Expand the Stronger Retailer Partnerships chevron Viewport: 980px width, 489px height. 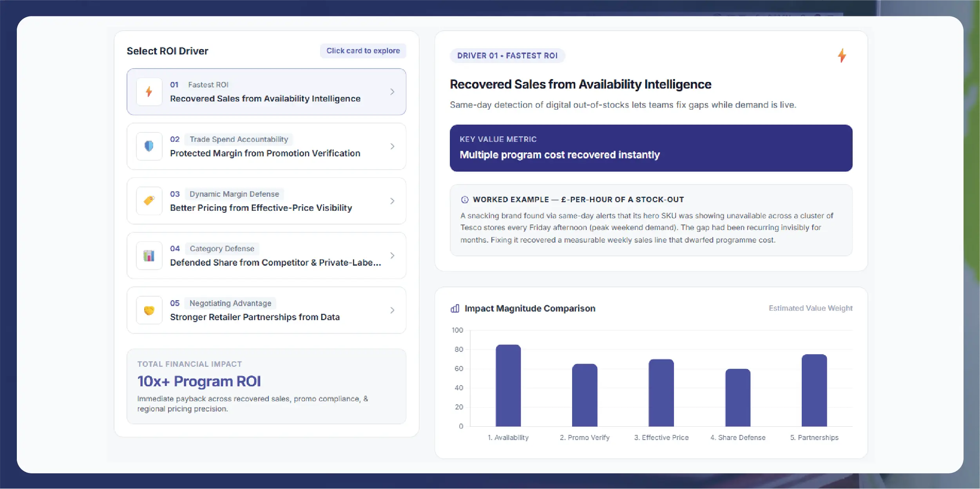click(x=392, y=310)
